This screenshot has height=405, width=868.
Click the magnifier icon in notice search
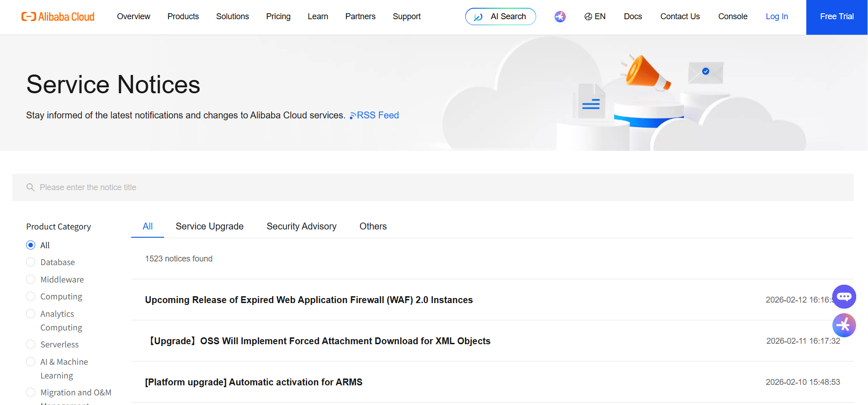coord(31,187)
